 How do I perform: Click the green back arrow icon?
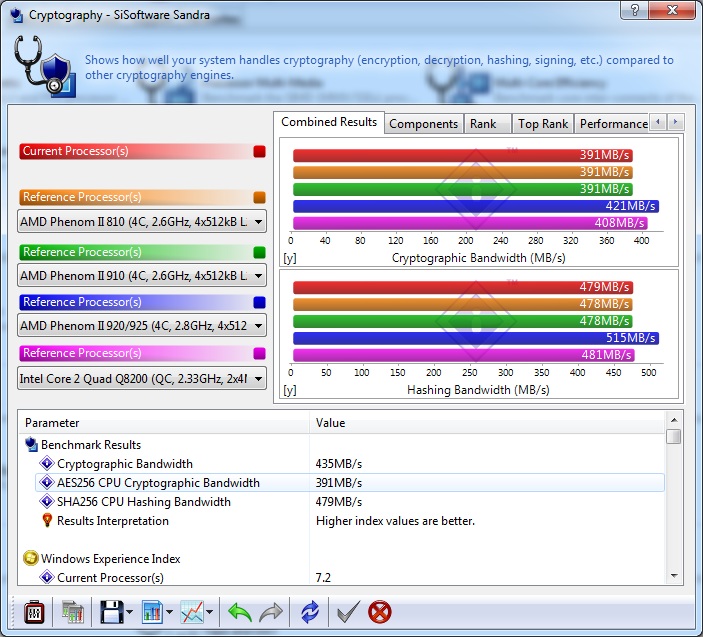point(239,612)
